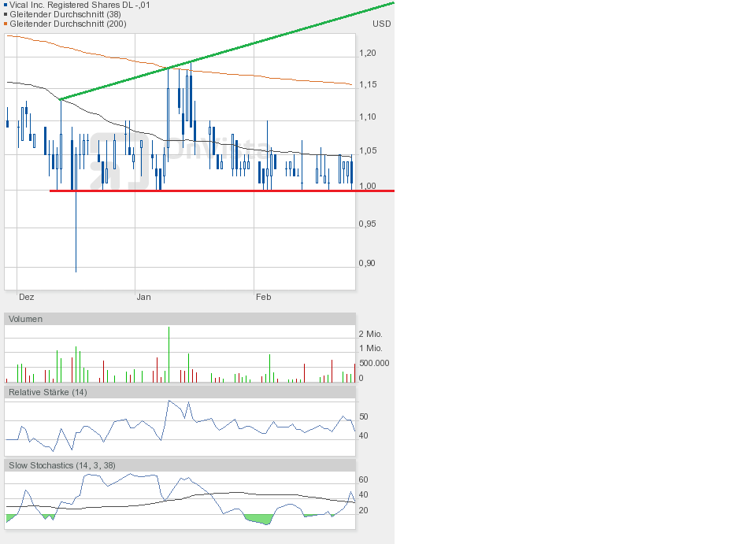Screen dimensions: 756x544
Task: Select the Vical Inc. Registered Shares legend label
Action: (80, 5)
